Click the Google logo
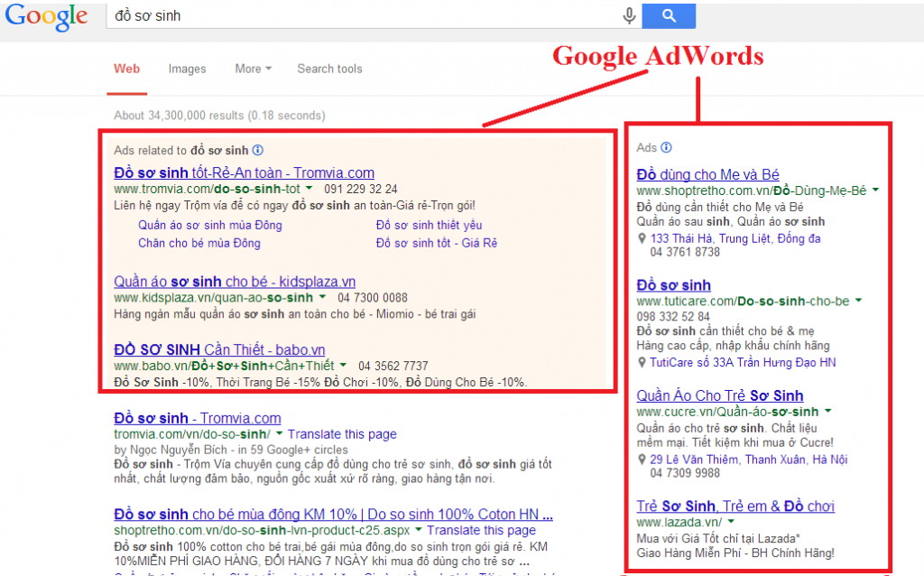 coord(47,16)
